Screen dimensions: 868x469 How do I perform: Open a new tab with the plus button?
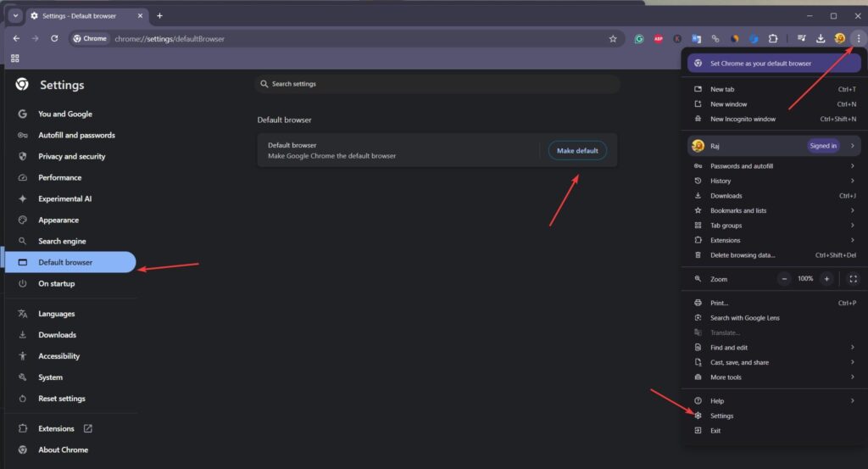159,15
